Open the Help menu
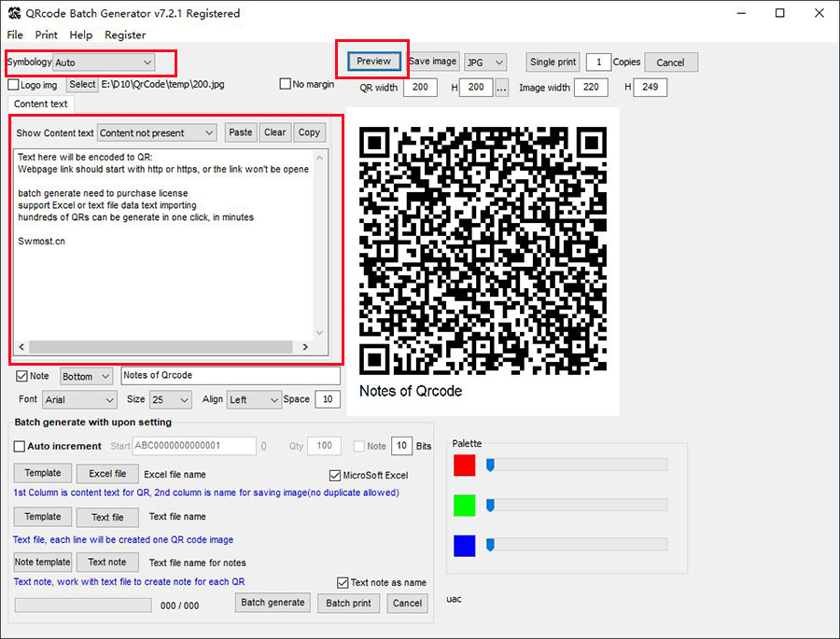This screenshot has width=840, height=639. click(81, 35)
